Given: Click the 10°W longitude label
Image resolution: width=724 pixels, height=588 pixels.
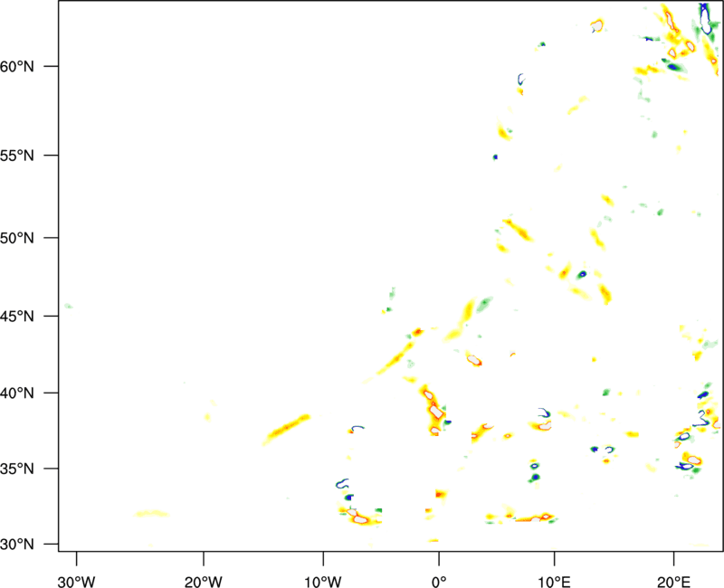Looking at the screenshot, I should (323, 582).
